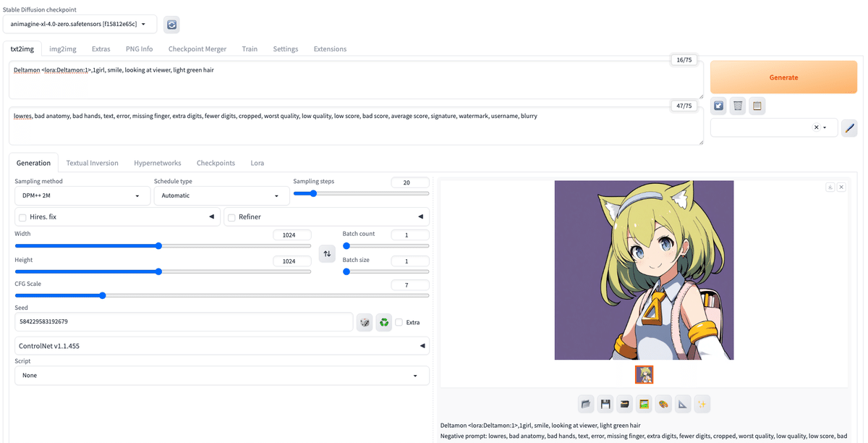Read generation parameters from prompt (blue arrow icon)
Screen dimensions: 868x443
[x=719, y=106]
